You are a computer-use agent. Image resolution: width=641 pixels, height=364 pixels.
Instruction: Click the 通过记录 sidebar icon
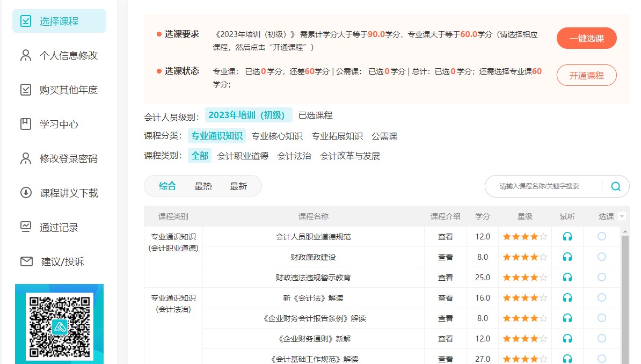pyautogui.click(x=25, y=227)
